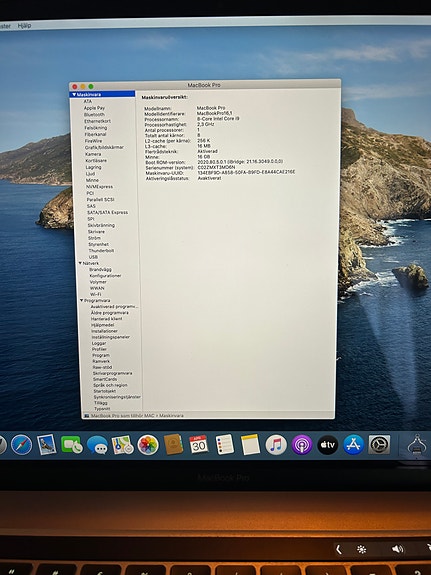Collapse the Programvara section triangle
The image size is (431, 575).
coord(82,300)
